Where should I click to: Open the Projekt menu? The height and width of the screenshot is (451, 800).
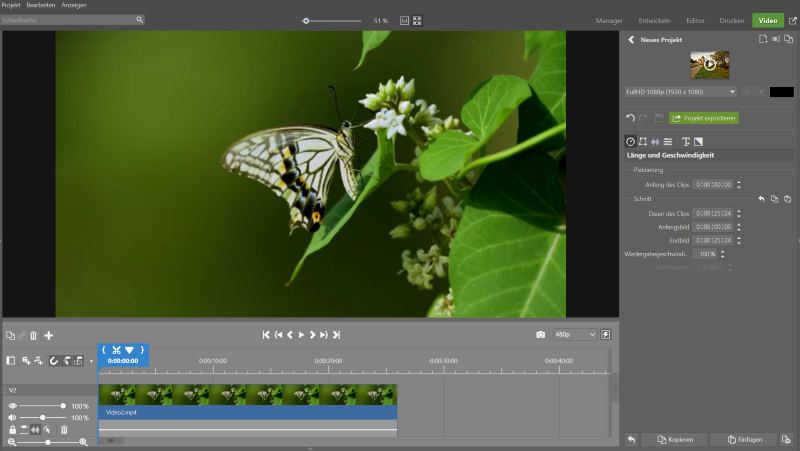(11, 5)
